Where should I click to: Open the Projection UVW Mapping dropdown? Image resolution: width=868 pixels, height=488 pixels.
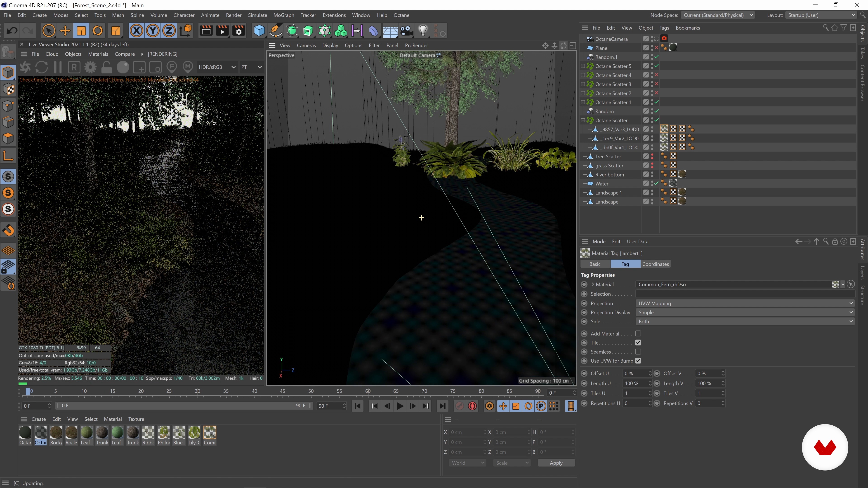click(745, 303)
